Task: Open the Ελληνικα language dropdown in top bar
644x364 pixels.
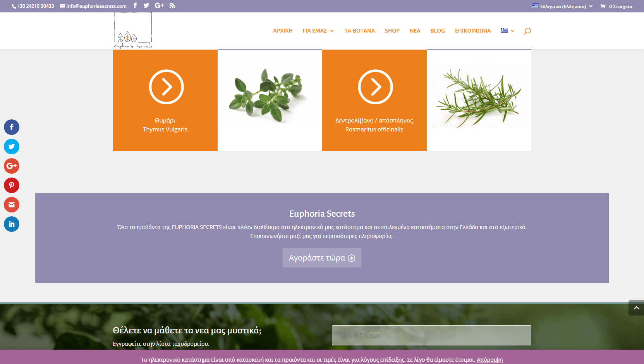Action: [x=562, y=6]
